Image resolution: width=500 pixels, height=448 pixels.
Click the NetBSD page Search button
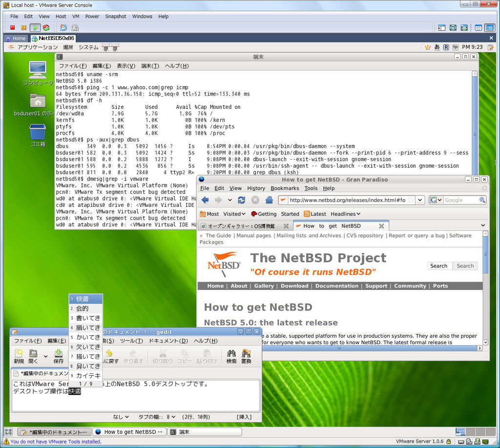tap(465, 266)
